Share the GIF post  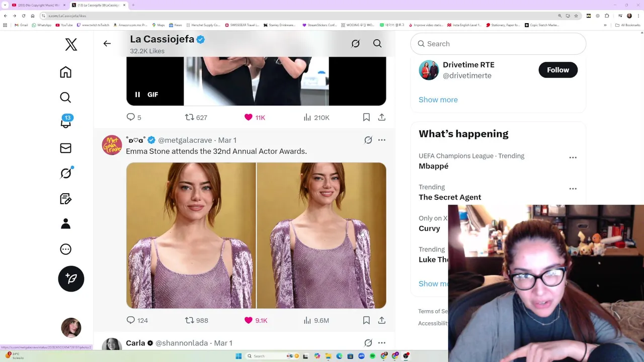(x=382, y=117)
